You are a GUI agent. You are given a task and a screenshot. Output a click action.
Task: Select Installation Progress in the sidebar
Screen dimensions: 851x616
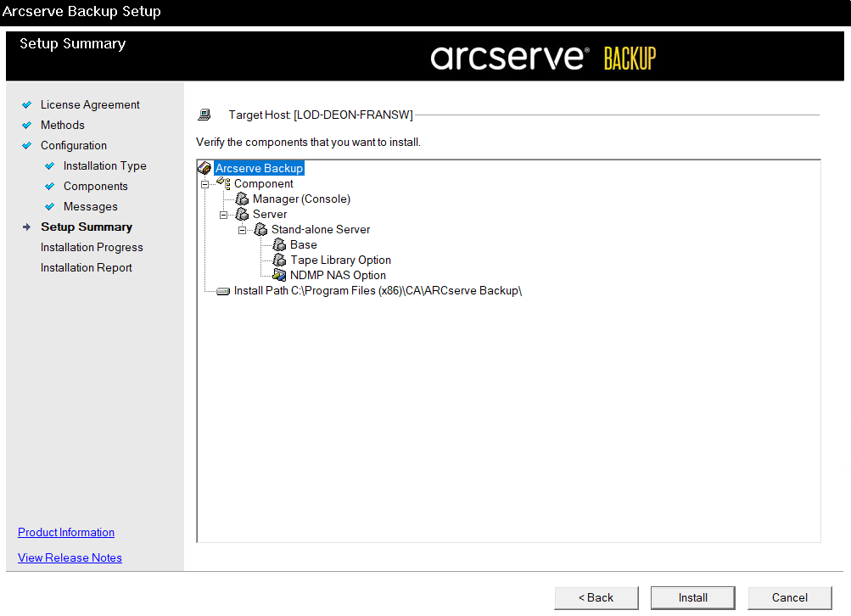point(92,247)
